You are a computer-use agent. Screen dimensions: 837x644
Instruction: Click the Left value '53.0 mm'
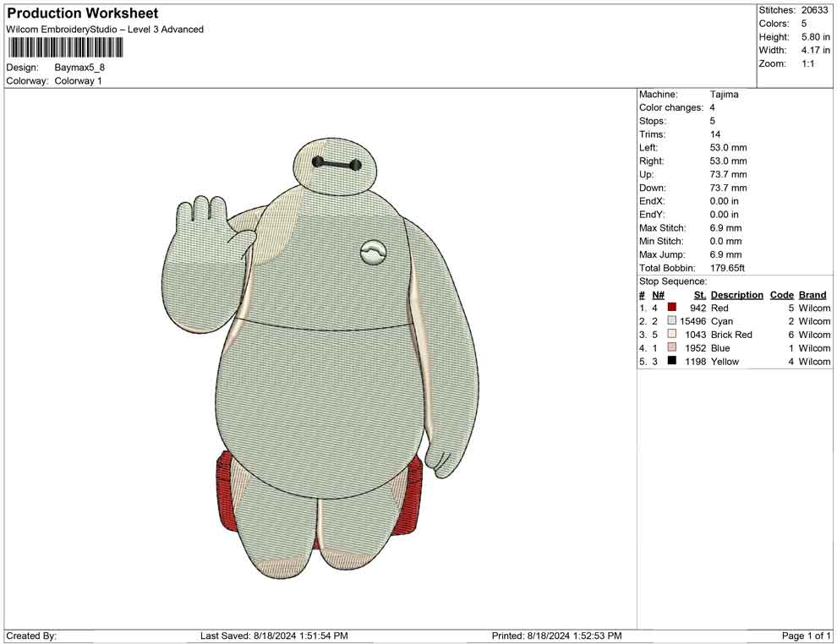tap(728, 147)
